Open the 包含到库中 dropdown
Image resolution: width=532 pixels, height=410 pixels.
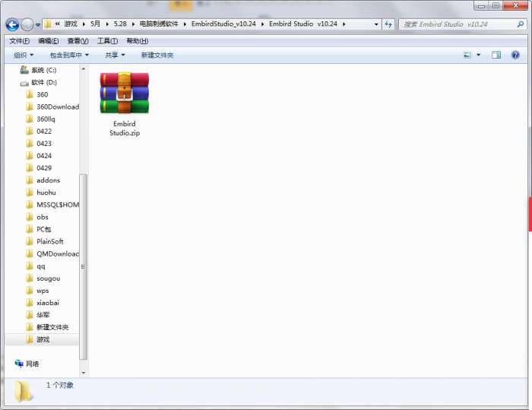point(69,55)
